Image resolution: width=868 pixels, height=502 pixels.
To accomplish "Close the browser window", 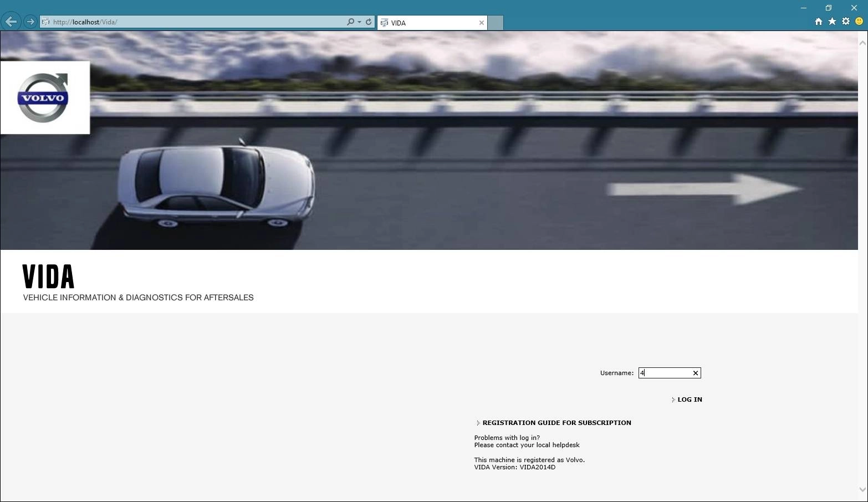I will (x=854, y=8).
